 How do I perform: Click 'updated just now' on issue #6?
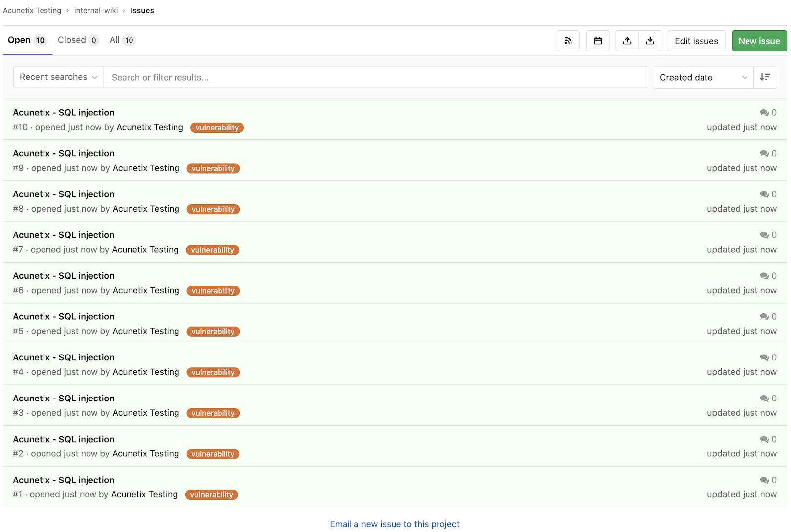pyautogui.click(x=742, y=290)
